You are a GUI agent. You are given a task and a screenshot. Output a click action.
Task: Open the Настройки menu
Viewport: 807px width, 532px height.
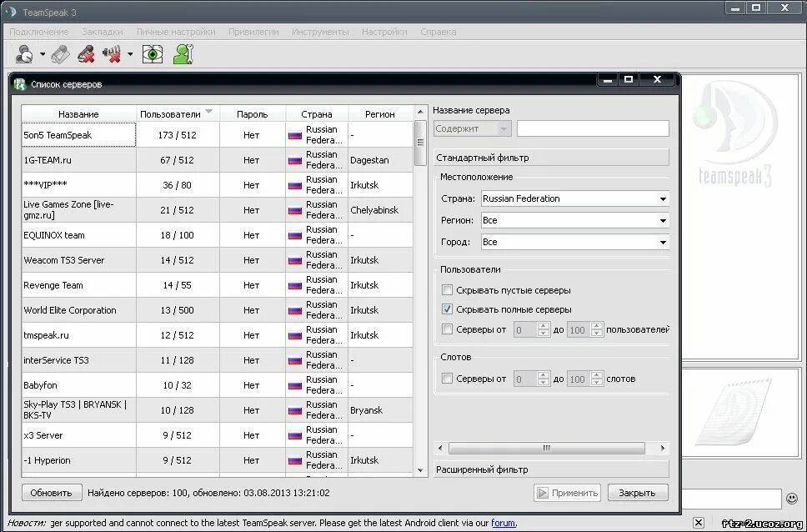(384, 32)
